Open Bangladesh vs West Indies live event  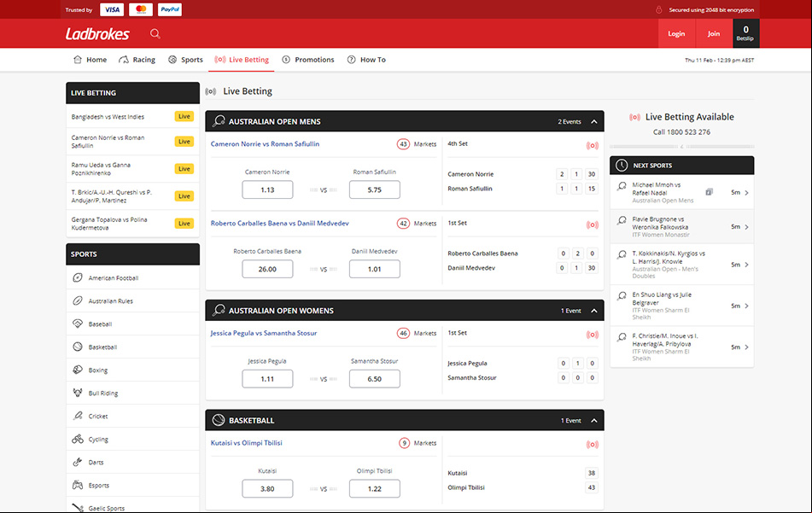point(132,116)
